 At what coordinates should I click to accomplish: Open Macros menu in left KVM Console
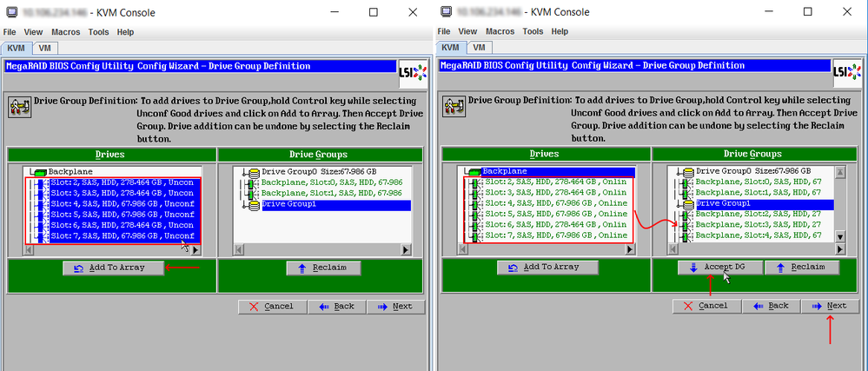[66, 32]
